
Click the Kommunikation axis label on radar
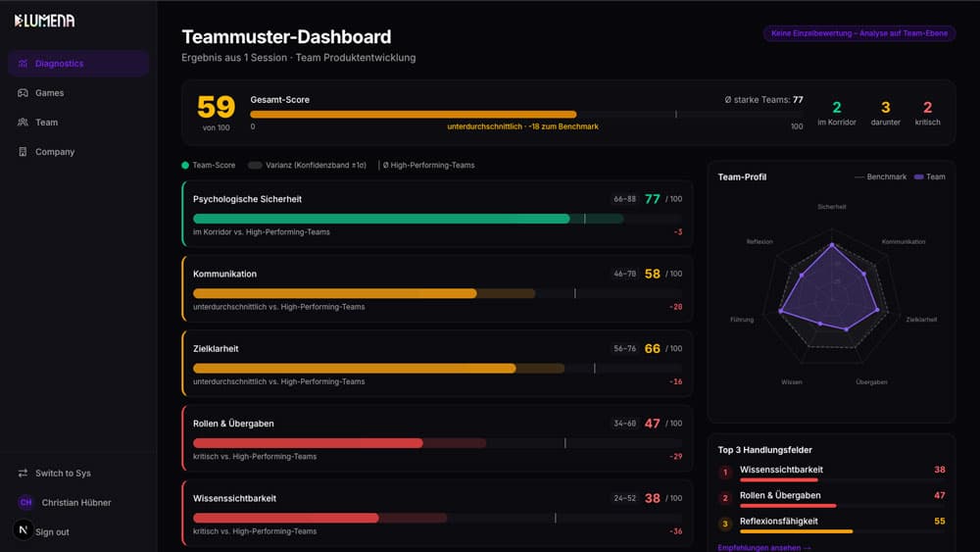pyautogui.click(x=904, y=242)
